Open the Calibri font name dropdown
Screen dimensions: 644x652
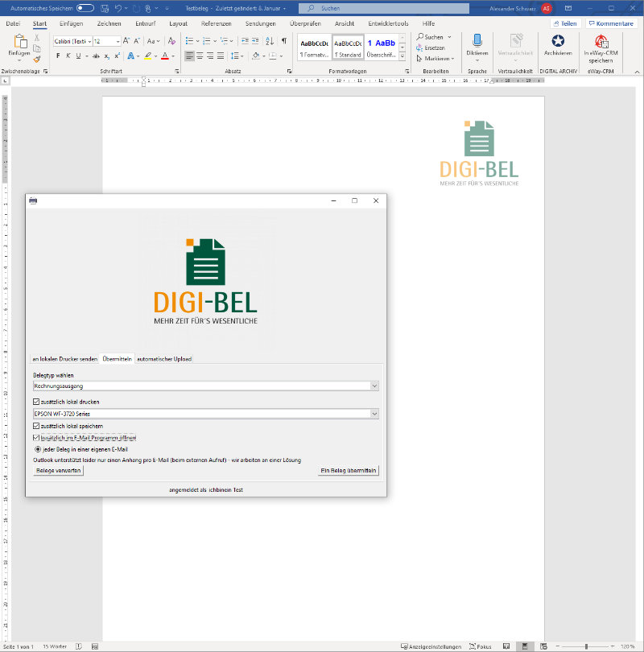pos(89,41)
